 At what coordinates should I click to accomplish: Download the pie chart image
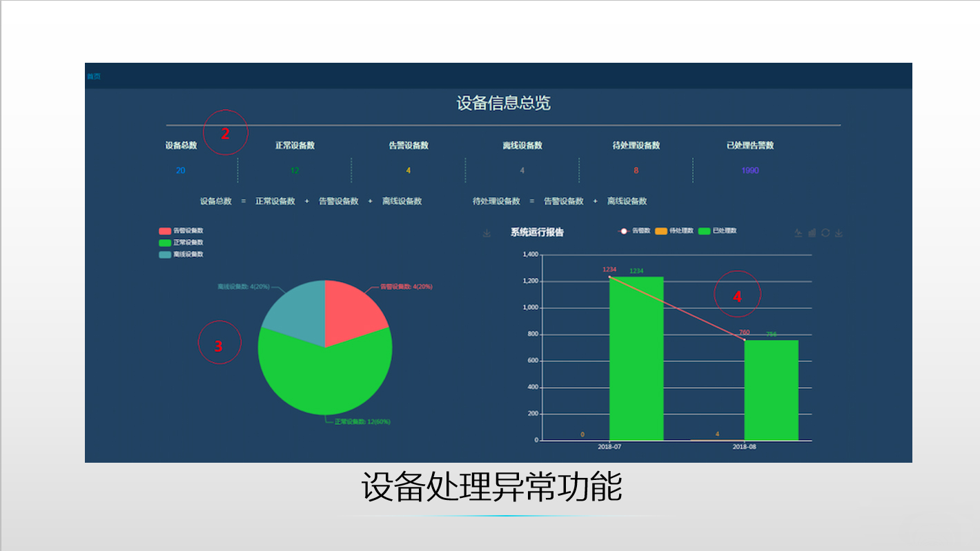[487, 233]
